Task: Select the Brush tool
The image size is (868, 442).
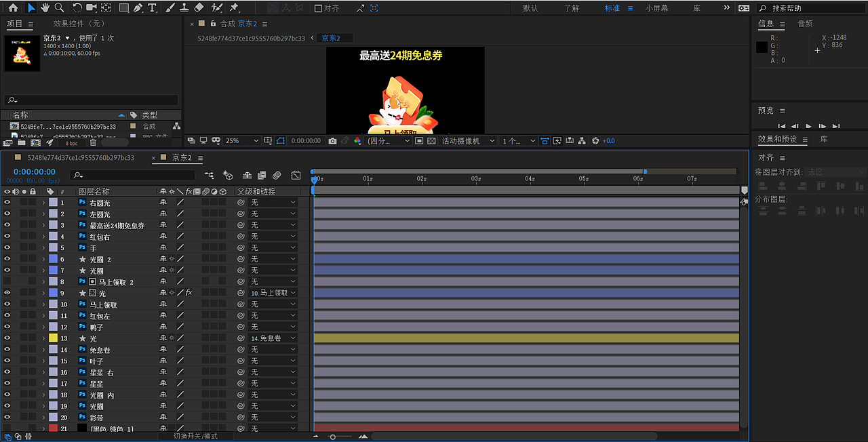Action: tap(170, 8)
